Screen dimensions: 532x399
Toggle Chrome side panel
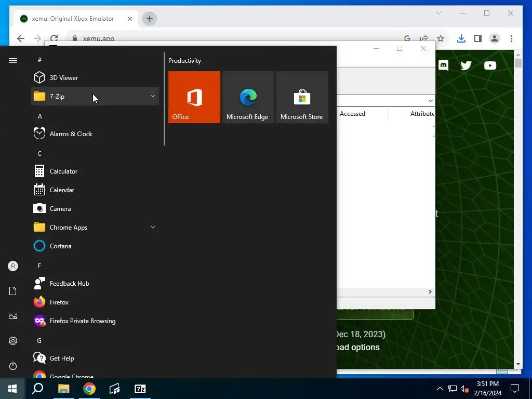(478, 38)
